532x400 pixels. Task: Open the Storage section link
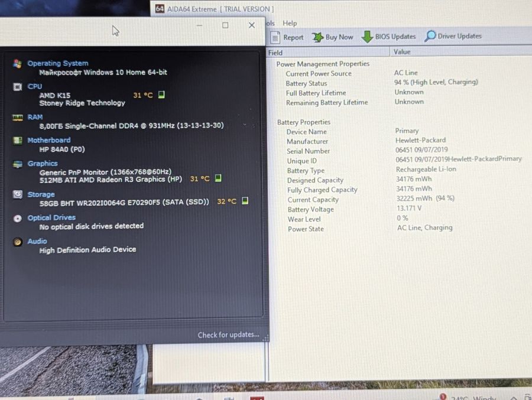tap(41, 194)
